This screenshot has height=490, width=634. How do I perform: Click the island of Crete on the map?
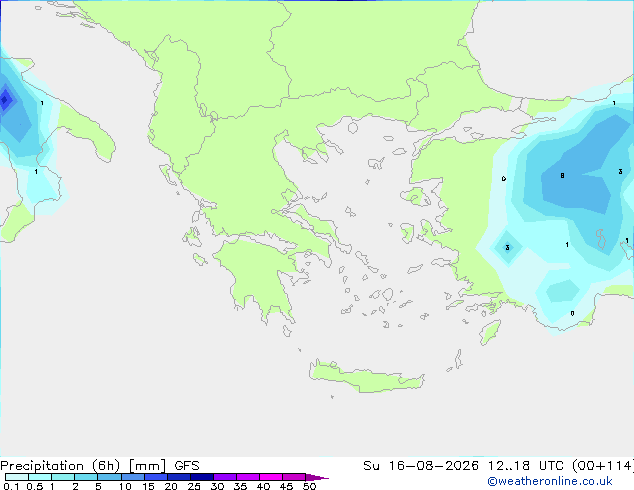(366, 377)
